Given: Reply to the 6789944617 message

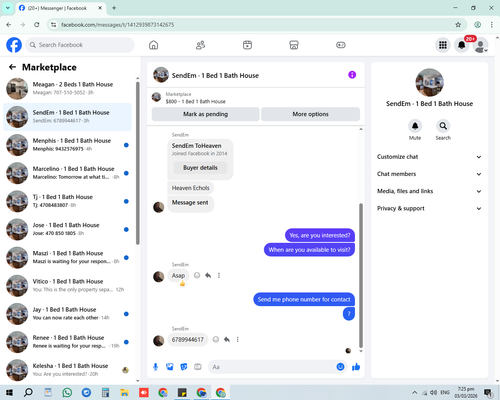Looking at the screenshot, I should [x=227, y=339].
